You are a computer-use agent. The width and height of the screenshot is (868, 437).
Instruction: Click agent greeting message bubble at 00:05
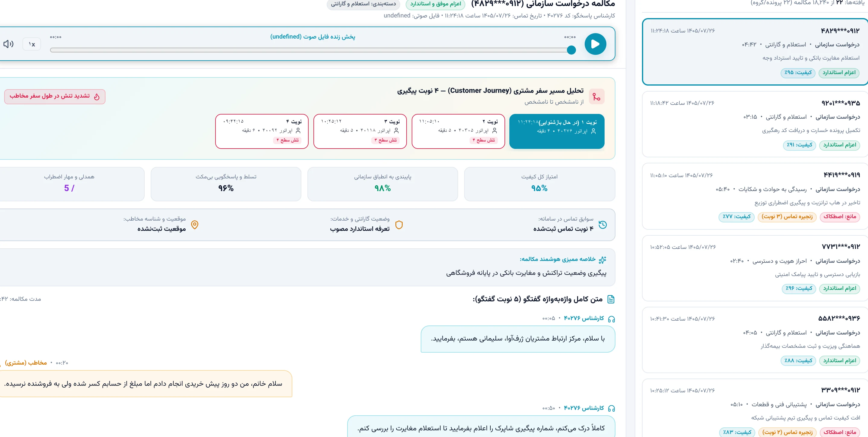pyautogui.click(x=518, y=339)
